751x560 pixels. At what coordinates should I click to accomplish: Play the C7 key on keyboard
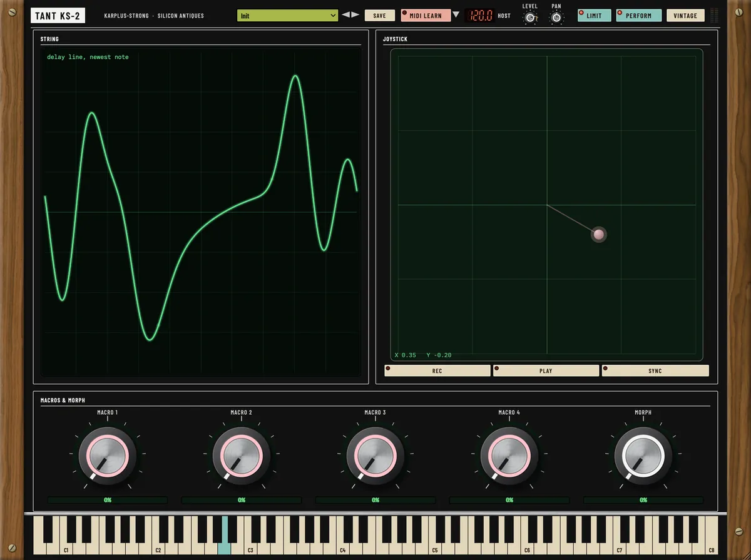pos(619,547)
